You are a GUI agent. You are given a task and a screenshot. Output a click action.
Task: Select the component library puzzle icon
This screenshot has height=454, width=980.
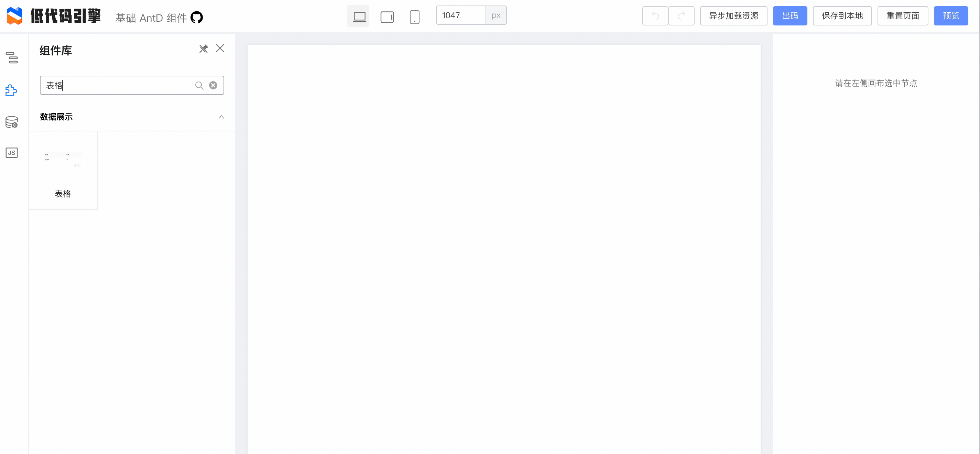pos(12,90)
